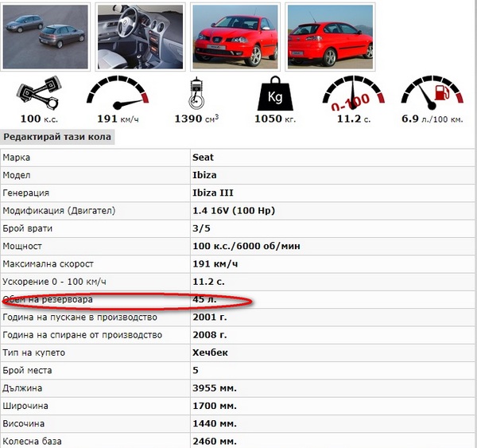Image resolution: width=477 pixels, height=448 pixels.
Task: Click the '2008 г.' value
Action: click(x=210, y=335)
